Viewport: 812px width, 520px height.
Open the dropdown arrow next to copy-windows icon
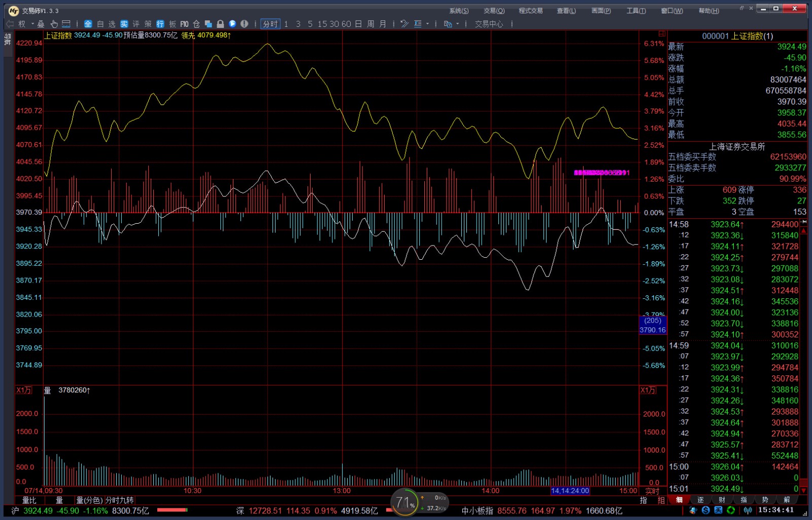pos(457,24)
